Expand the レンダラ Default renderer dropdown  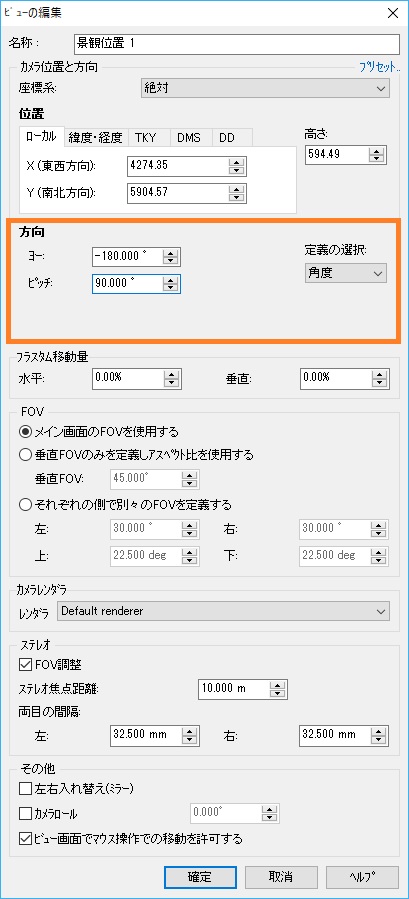pyautogui.click(x=223, y=611)
